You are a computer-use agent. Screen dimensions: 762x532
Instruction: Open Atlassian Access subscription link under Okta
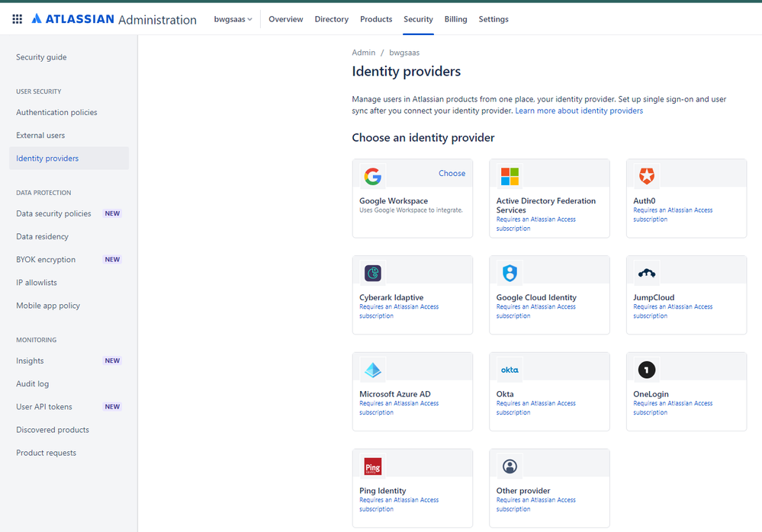(x=535, y=408)
